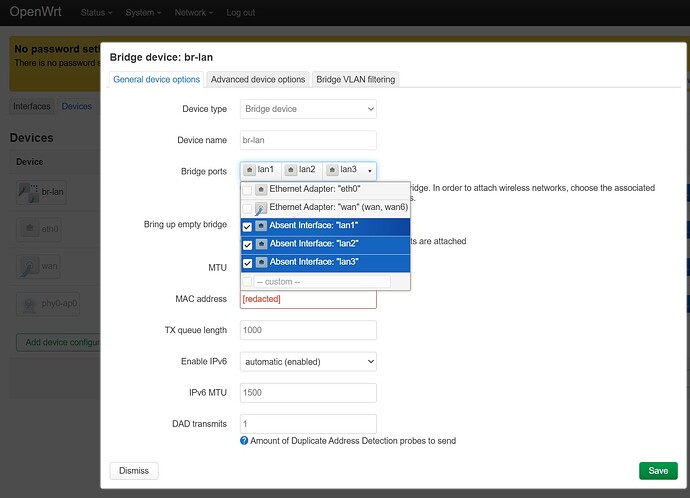
Task: Click the help icon beside DAD transmits hint
Action: coord(244,441)
